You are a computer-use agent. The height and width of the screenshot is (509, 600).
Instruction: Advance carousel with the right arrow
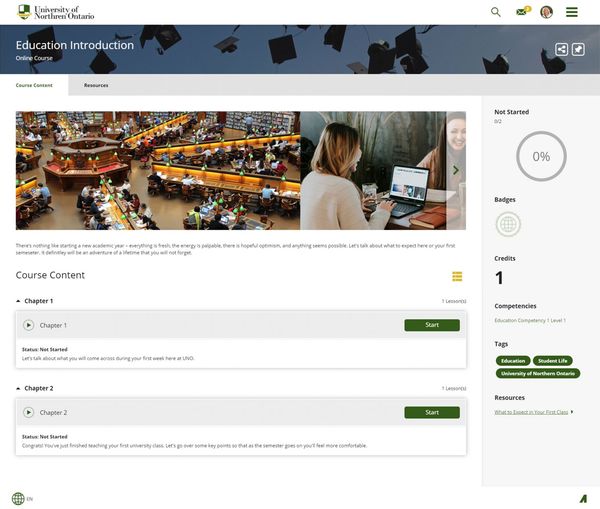coord(456,170)
